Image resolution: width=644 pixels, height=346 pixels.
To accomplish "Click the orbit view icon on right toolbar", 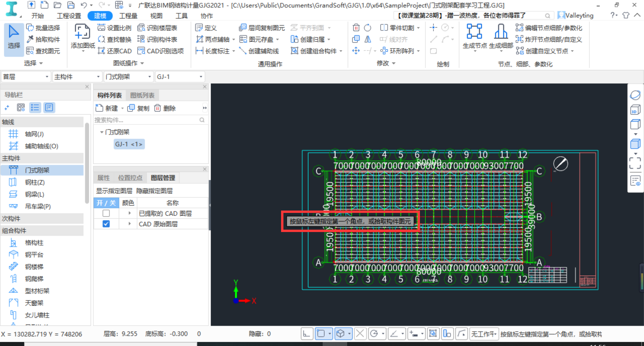I will pyautogui.click(x=635, y=95).
